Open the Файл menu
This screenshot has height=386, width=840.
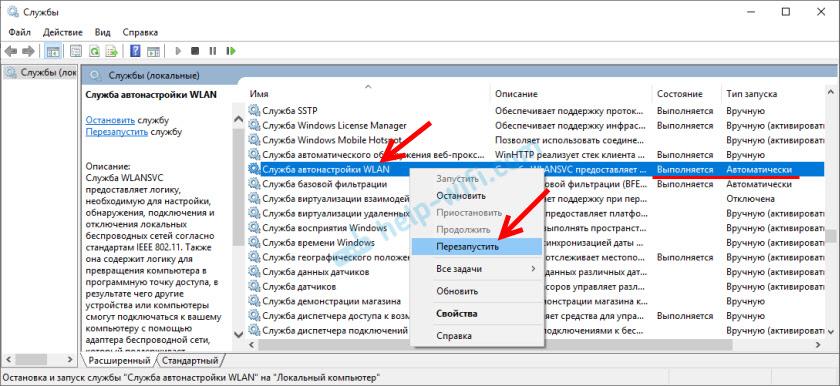pyautogui.click(x=20, y=32)
